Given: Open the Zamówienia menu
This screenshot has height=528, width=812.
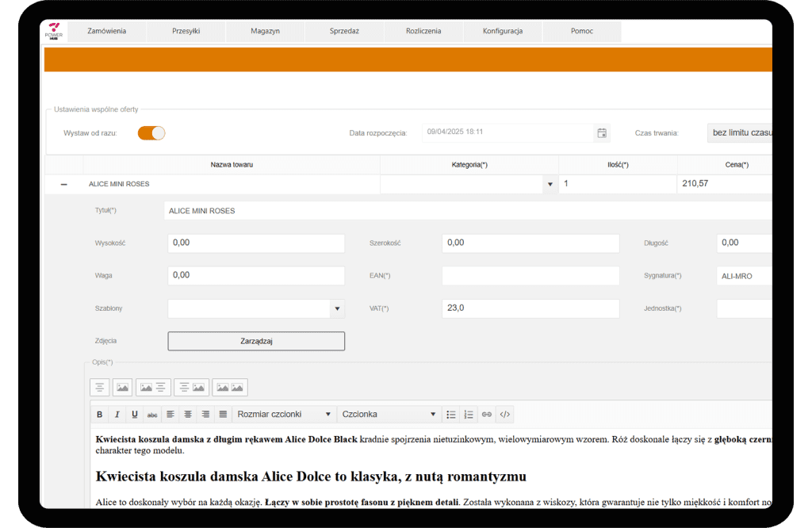Looking at the screenshot, I should pos(106,31).
